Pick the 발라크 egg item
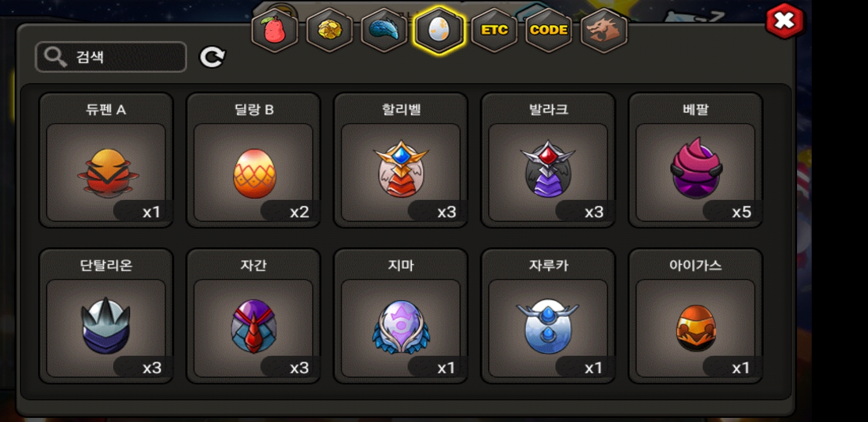The image size is (868, 422). 548,160
